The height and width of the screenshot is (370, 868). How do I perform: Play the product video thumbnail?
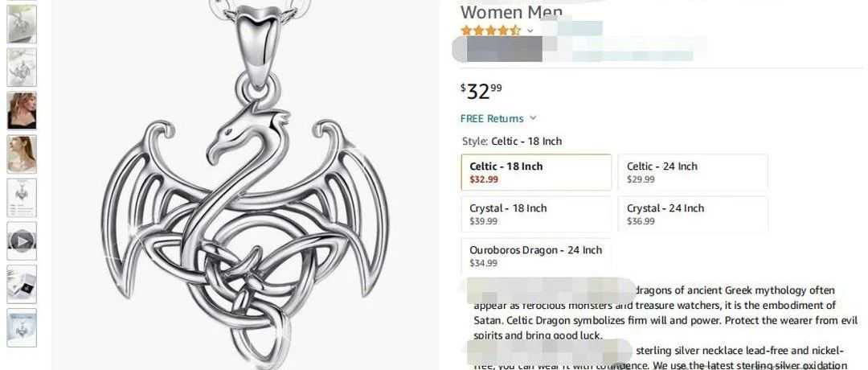pyautogui.click(x=23, y=241)
